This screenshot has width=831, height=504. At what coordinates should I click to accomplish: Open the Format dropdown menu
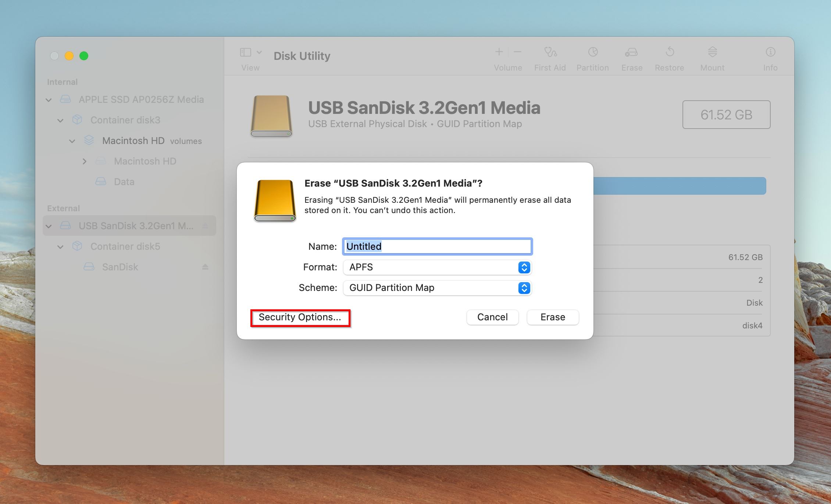click(436, 267)
